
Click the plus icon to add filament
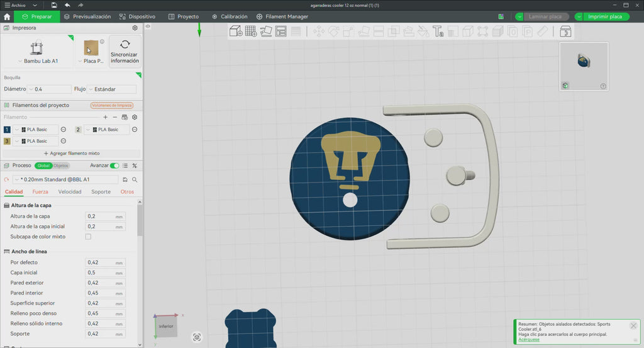pos(106,117)
